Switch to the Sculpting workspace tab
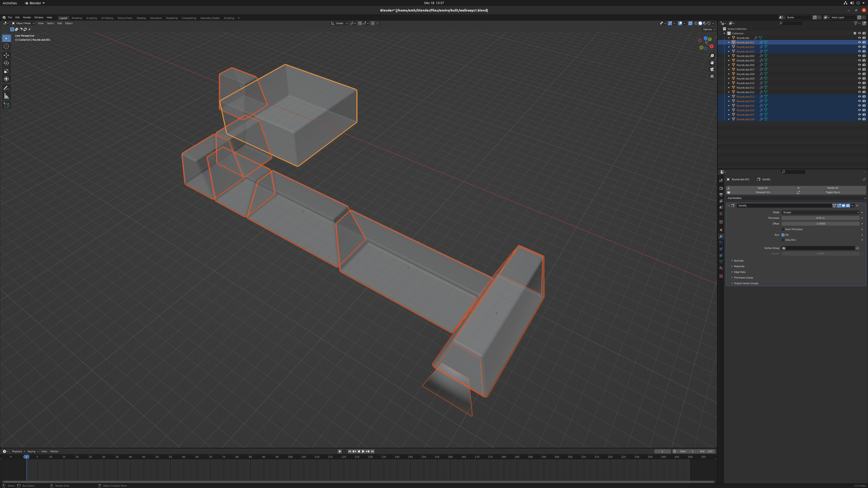The image size is (868, 488). coord(91,18)
